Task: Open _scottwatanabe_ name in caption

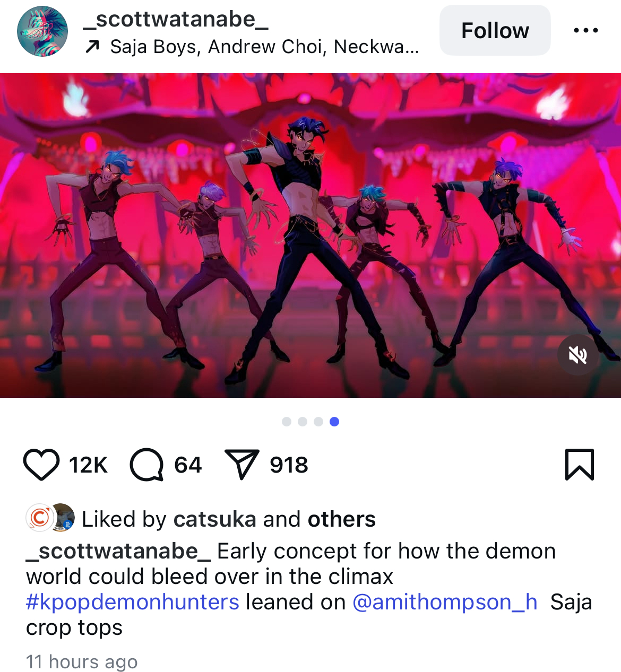Action: point(118,552)
